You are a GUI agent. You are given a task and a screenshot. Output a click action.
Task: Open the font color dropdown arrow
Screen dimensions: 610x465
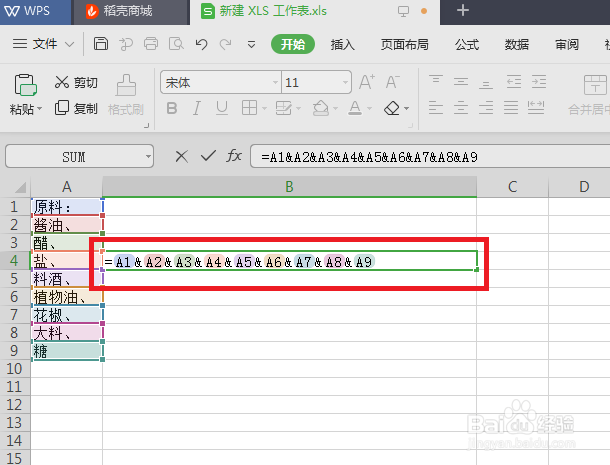[369, 108]
